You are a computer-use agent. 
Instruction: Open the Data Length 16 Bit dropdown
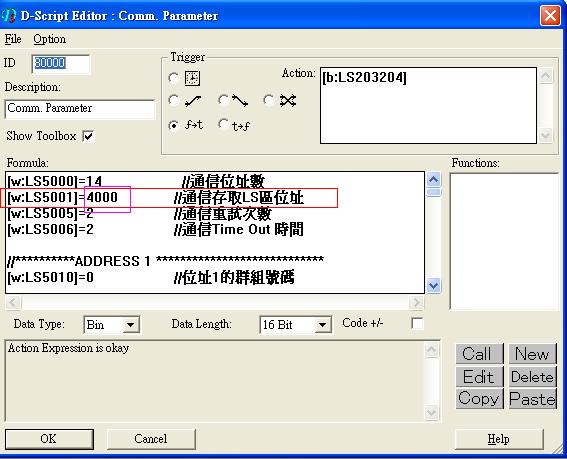tap(322, 325)
